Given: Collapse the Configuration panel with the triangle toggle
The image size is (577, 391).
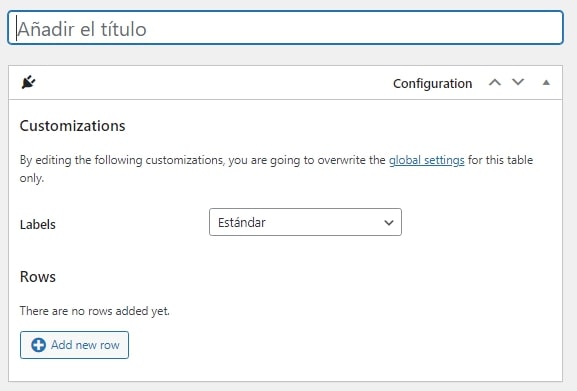Looking at the screenshot, I should [546, 82].
